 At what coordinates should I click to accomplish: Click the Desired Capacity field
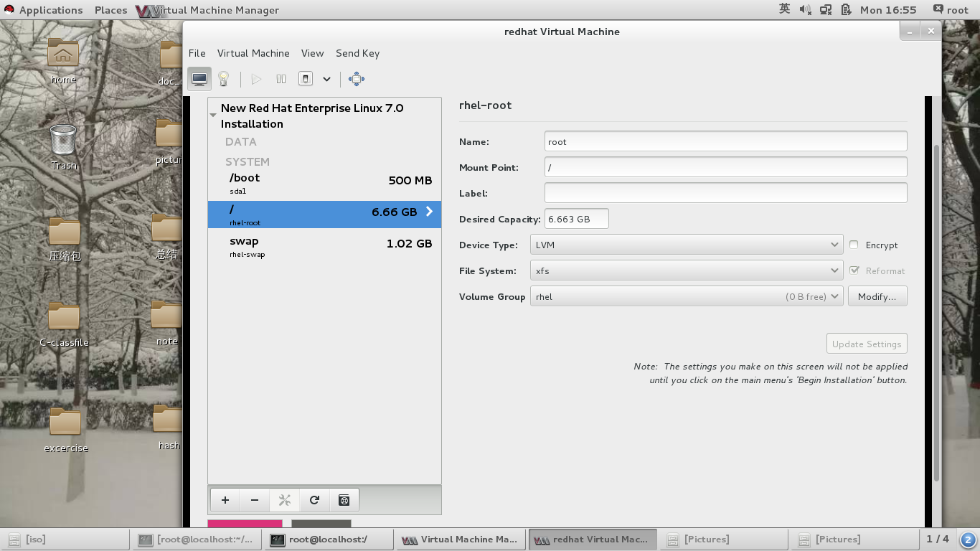click(577, 219)
